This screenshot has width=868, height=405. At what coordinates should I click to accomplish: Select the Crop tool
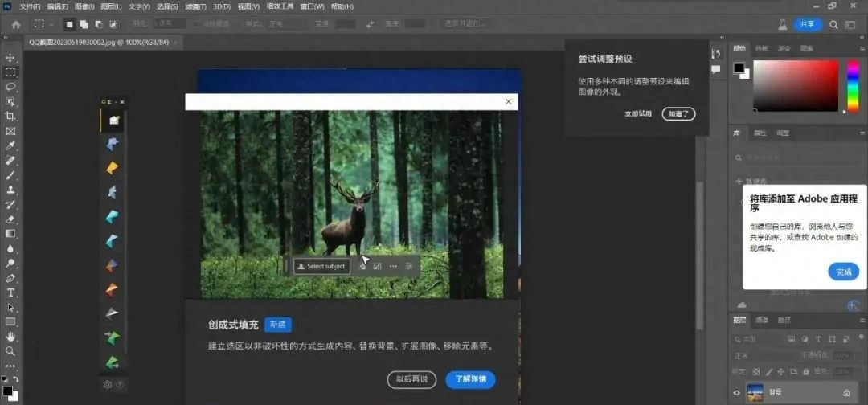[10, 117]
